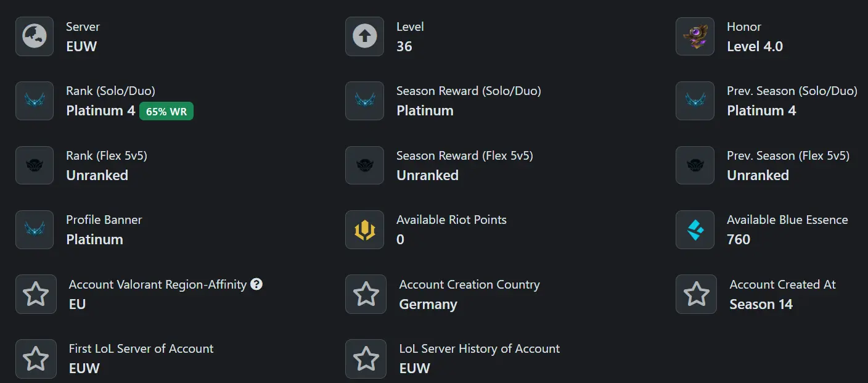
Task: Click the Account Created At star icon
Action: click(x=696, y=294)
